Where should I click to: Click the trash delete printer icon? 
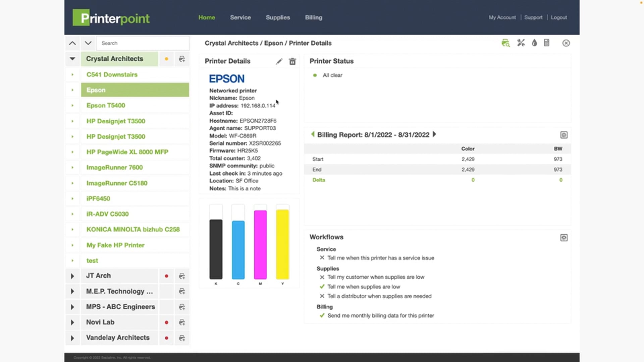tap(292, 61)
